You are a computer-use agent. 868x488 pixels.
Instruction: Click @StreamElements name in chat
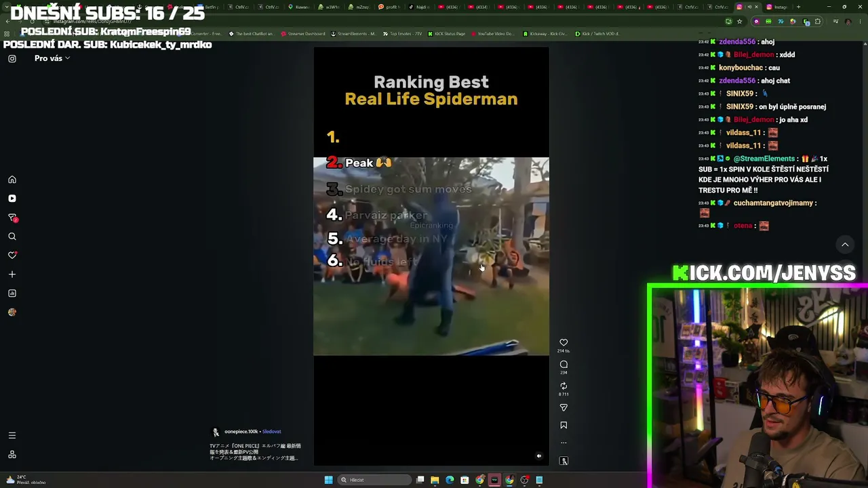tap(764, 159)
